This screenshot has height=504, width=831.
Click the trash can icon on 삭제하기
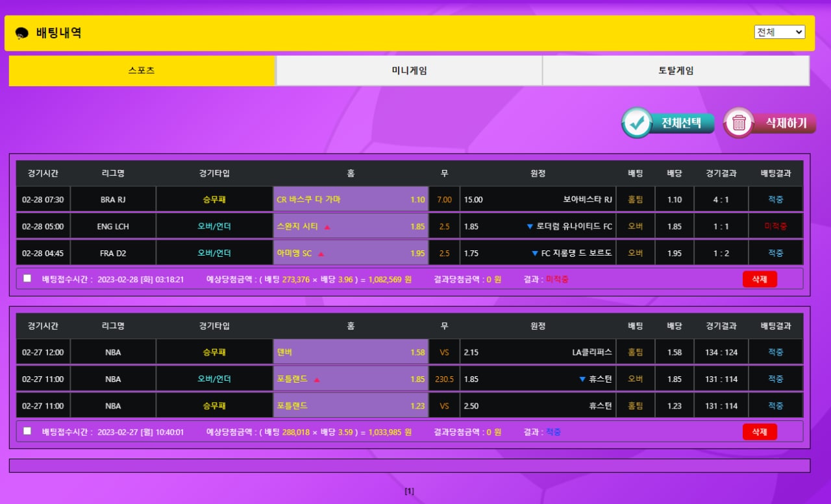(x=738, y=123)
